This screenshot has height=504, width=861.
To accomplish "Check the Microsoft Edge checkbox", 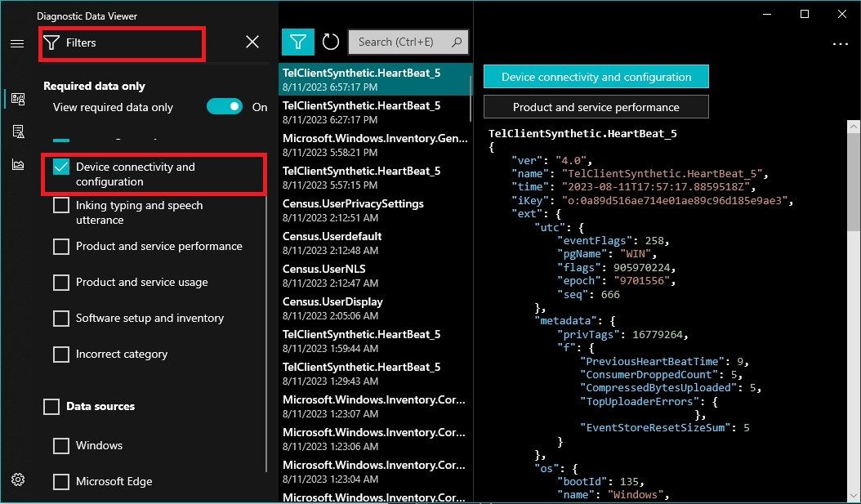I will pos(61,482).
